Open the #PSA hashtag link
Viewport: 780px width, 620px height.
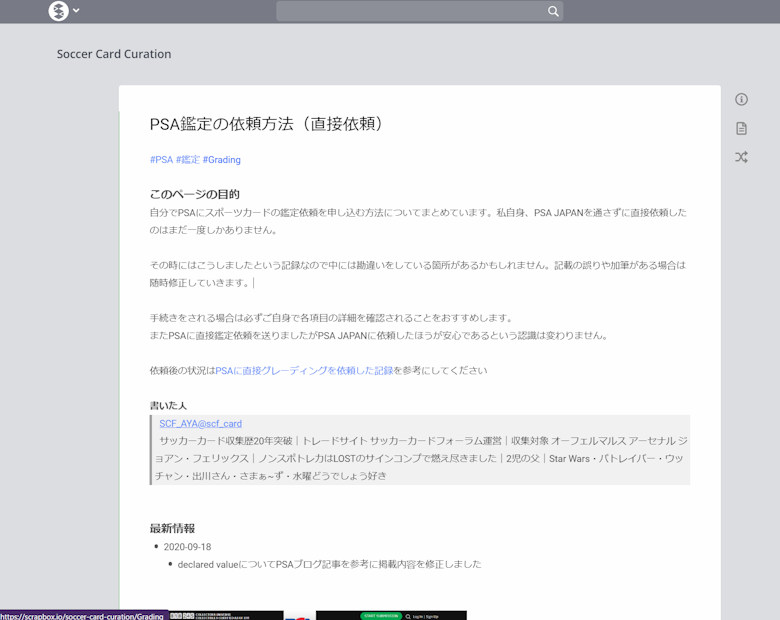point(161,160)
